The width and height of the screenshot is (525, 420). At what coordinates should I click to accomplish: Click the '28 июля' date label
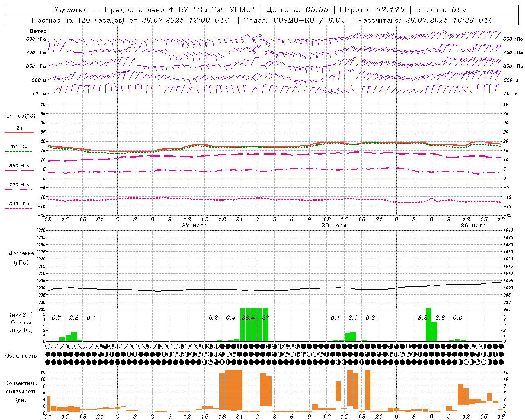(x=334, y=225)
